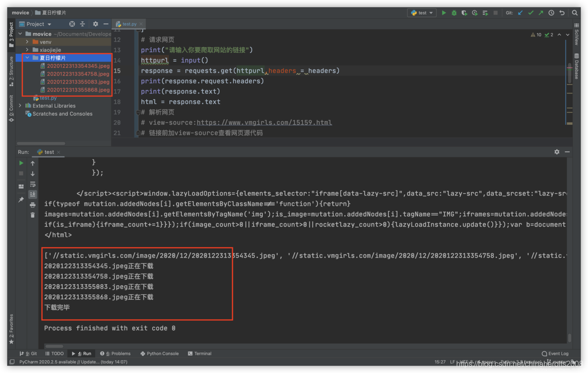
Task: Start debugging with the green bug icon
Action: (x=454, y=13)
